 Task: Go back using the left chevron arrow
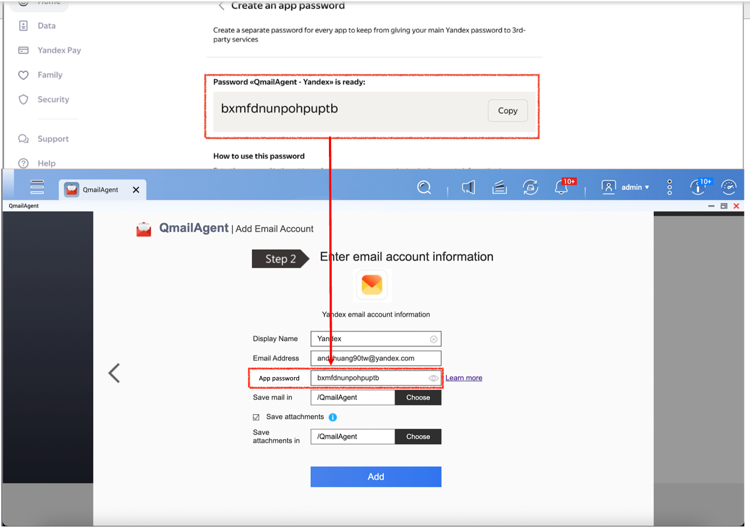pyautogui.click(x=114, y=373)
